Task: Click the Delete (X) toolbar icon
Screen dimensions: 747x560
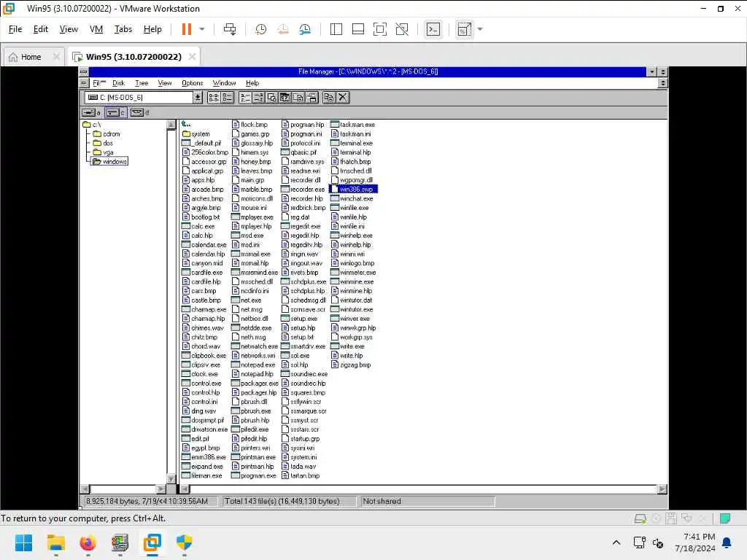Action: tap(343, 98)
